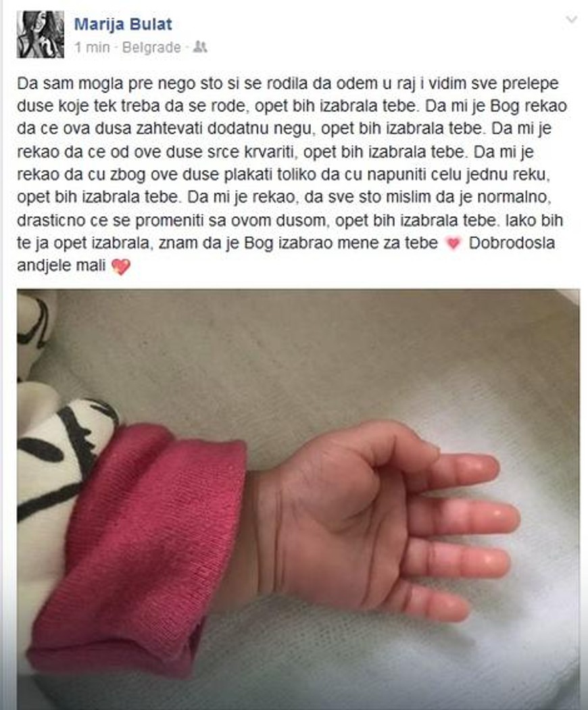Click the phrase "andjele mali" on the last line
The height and width of the screenshot is (710, 588).
pyautogui.click(x=61, y=265)
